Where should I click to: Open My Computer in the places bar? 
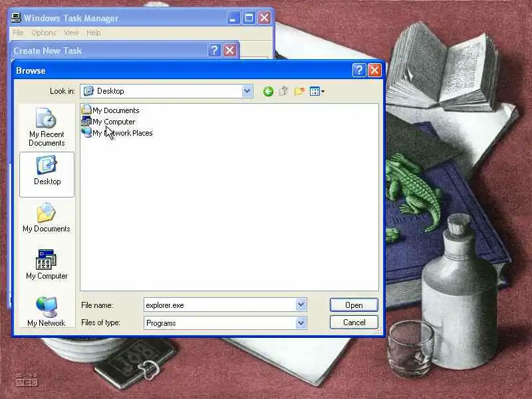(47, 264)
